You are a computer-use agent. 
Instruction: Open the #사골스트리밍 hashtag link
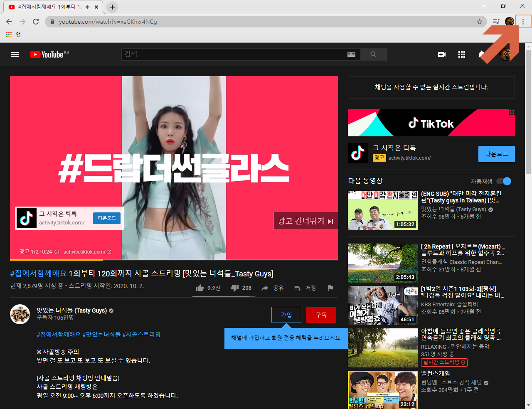[x=141, y=334]
